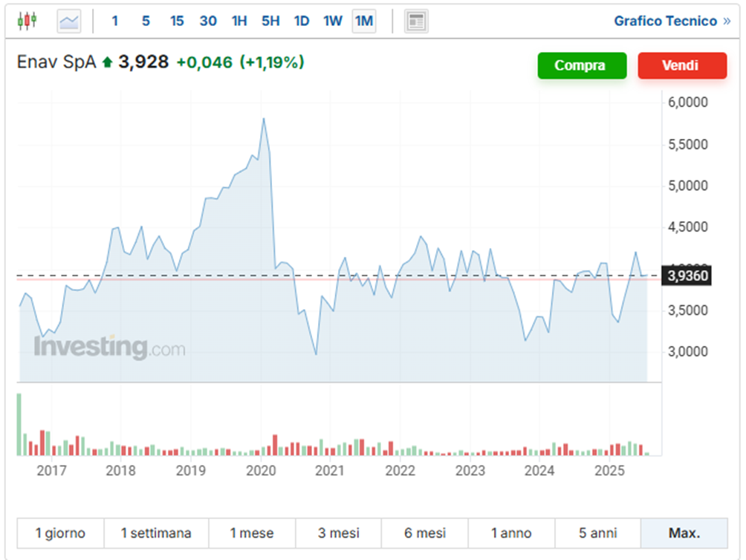Click the +0,046 (+1,19%) change value
Viewport: 746px width, 560px height.
(x=240, y=62)
